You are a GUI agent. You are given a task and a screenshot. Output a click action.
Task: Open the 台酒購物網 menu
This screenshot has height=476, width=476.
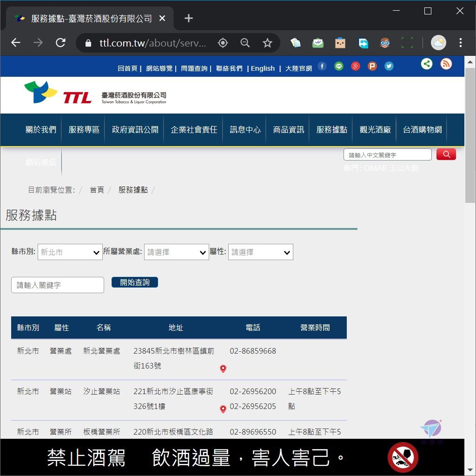coord(422,130)
